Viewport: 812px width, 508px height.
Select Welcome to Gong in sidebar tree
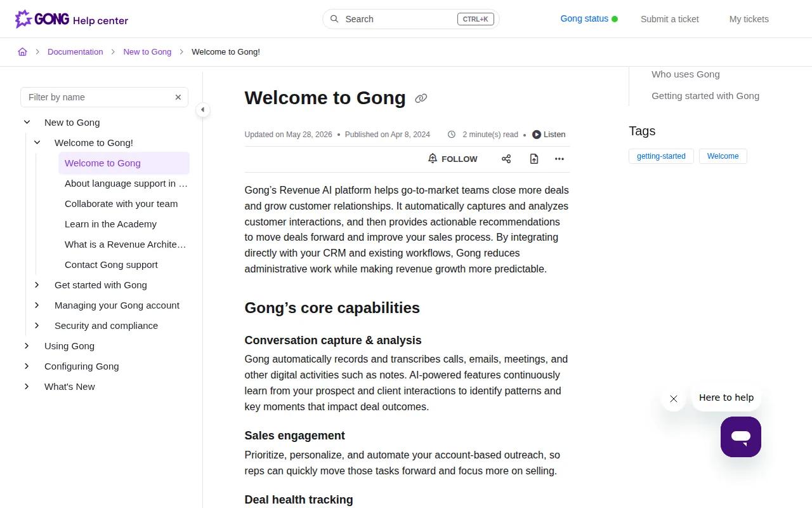point(124,163)
